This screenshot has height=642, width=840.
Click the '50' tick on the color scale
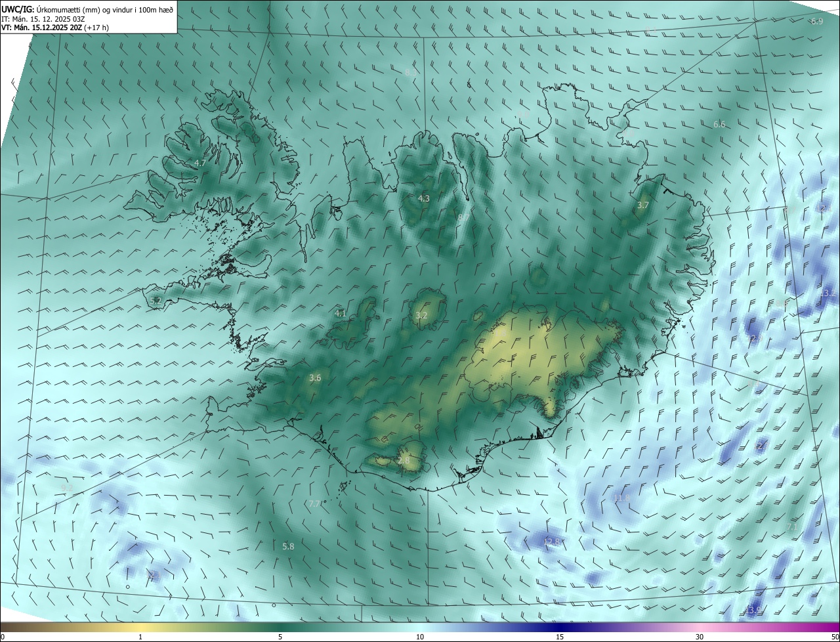click(835, 637)
